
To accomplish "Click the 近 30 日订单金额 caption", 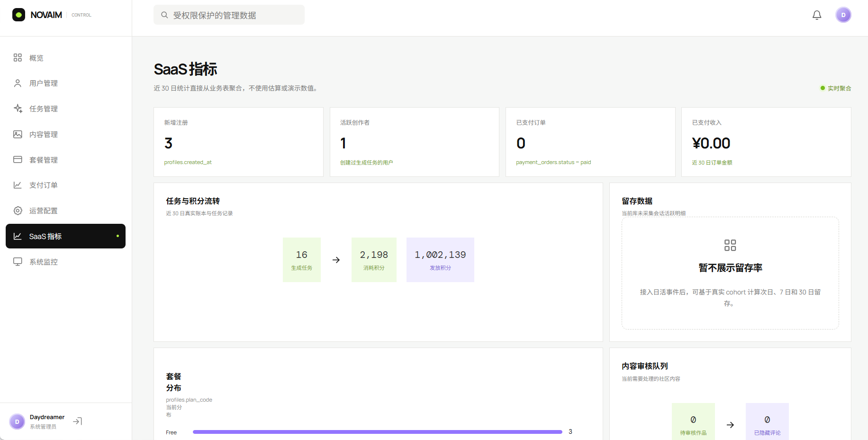I will click(712, 163).
